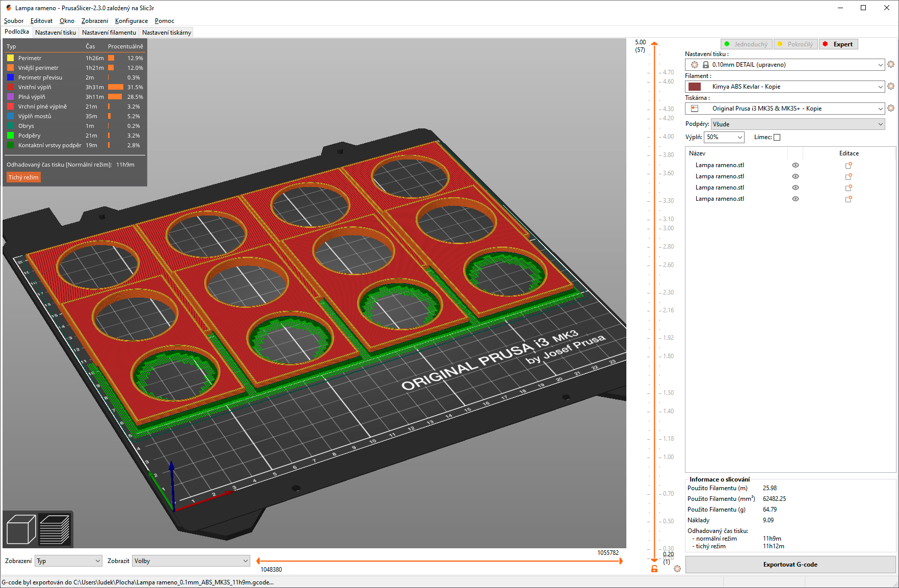899x588 pixels.
Task: Click the gear icon next to Filament preset
Action: pyautogui.click(x=891, y=87)
